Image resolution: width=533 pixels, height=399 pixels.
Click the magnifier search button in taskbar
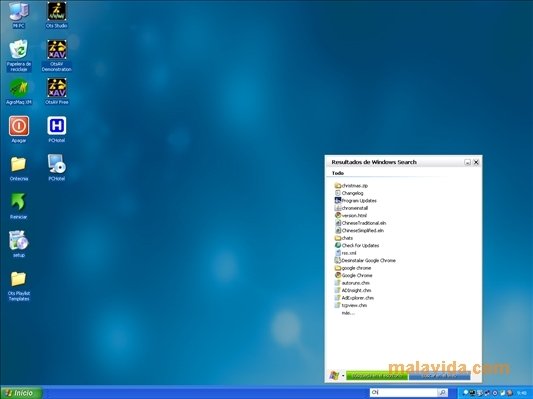pyautogui.click(x=443, y=393)
